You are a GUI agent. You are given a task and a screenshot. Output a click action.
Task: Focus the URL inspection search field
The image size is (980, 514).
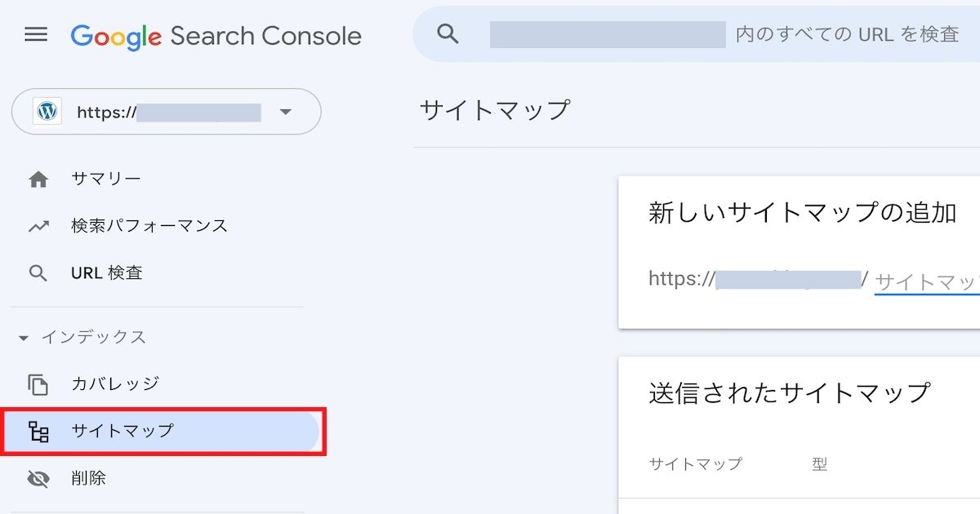(724, 34)
